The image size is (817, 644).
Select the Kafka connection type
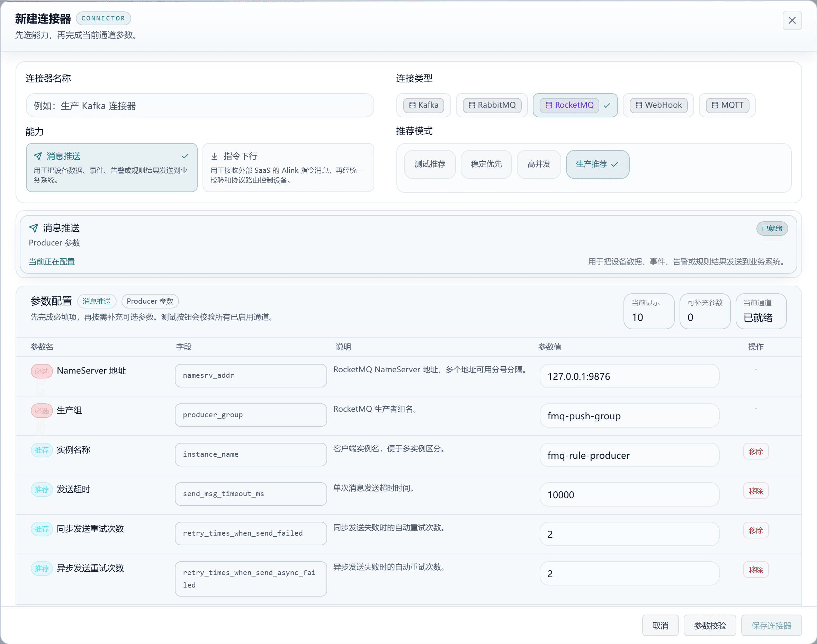[x=423, y=105]
